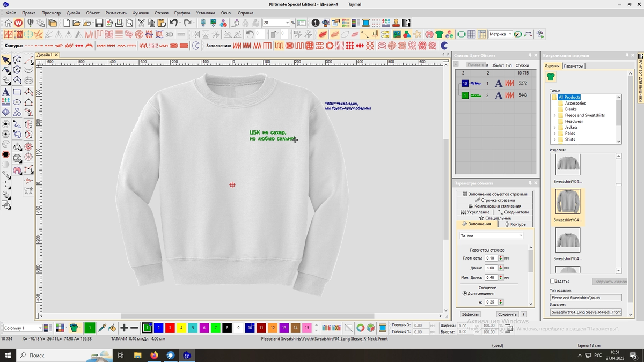Enable the Задать checkbox
644x362 pixels.
point(552,281)
